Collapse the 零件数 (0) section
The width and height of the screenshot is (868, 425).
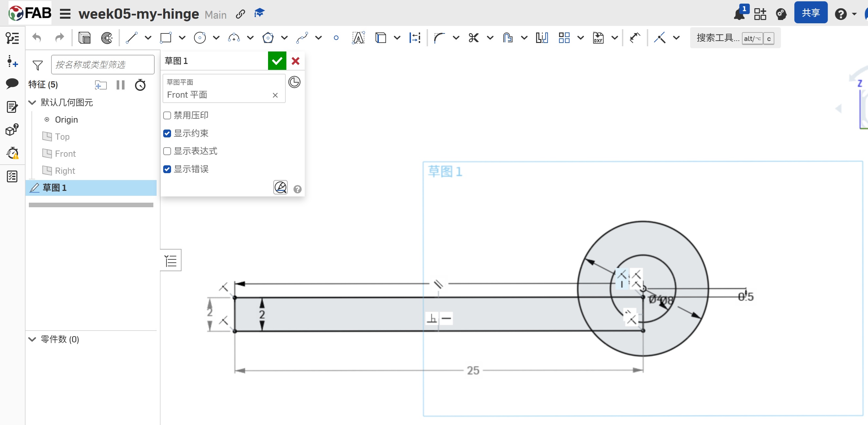coord(32,339)
